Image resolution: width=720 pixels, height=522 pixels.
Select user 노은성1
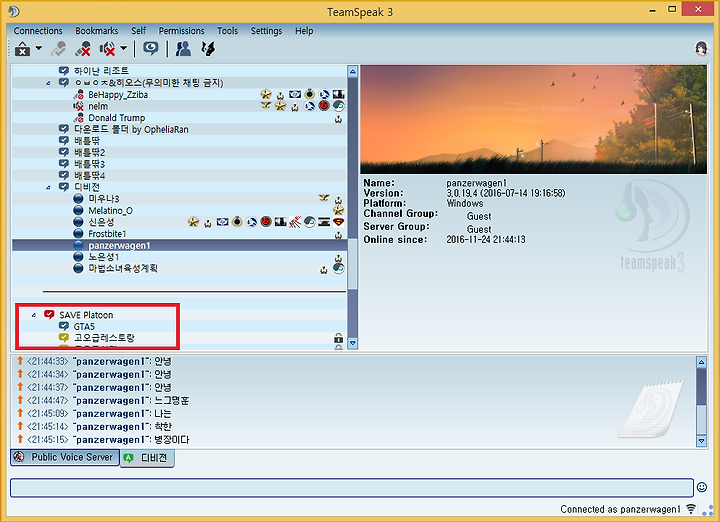pyautogui.click(x=103, y=257)
